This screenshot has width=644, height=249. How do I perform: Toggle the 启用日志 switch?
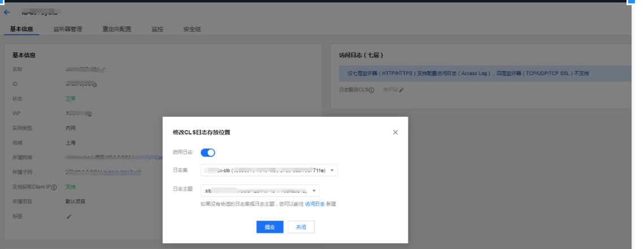(208, 152)
